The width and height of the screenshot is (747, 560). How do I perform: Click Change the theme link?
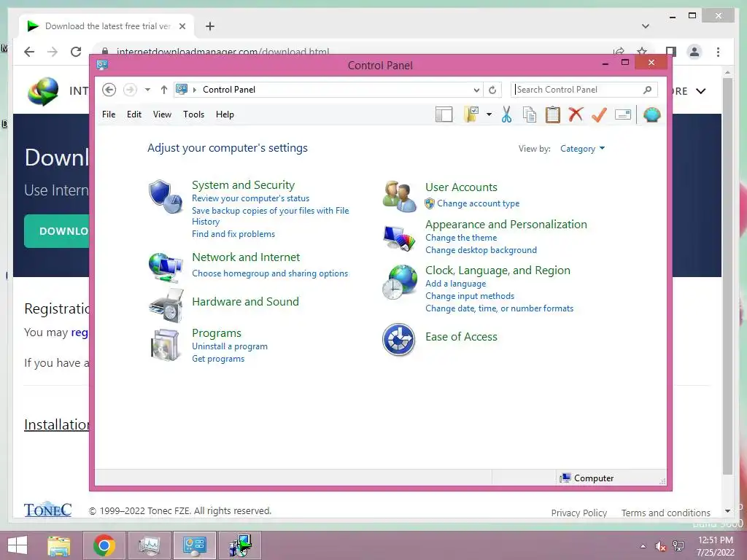[x=461, y=238]
